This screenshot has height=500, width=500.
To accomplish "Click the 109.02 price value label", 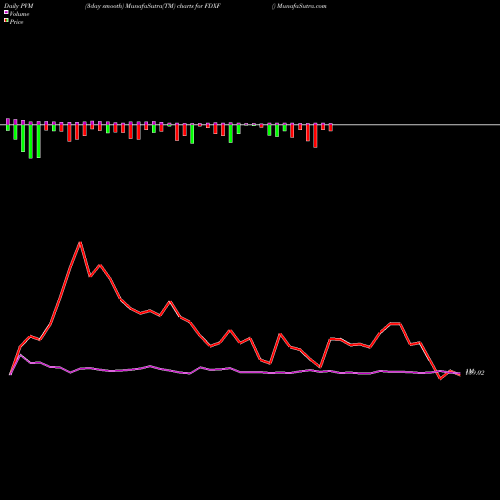I will [475, 372].
